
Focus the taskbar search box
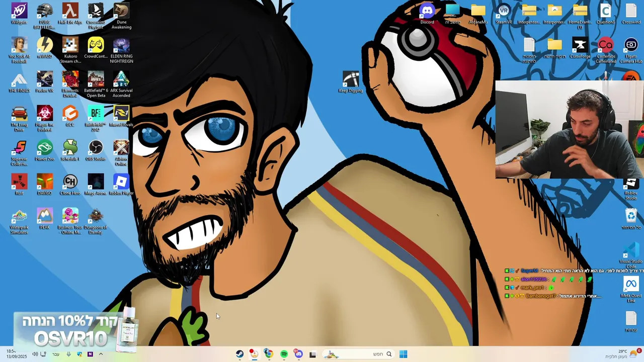pyautogui.click(x=358, y=354)
